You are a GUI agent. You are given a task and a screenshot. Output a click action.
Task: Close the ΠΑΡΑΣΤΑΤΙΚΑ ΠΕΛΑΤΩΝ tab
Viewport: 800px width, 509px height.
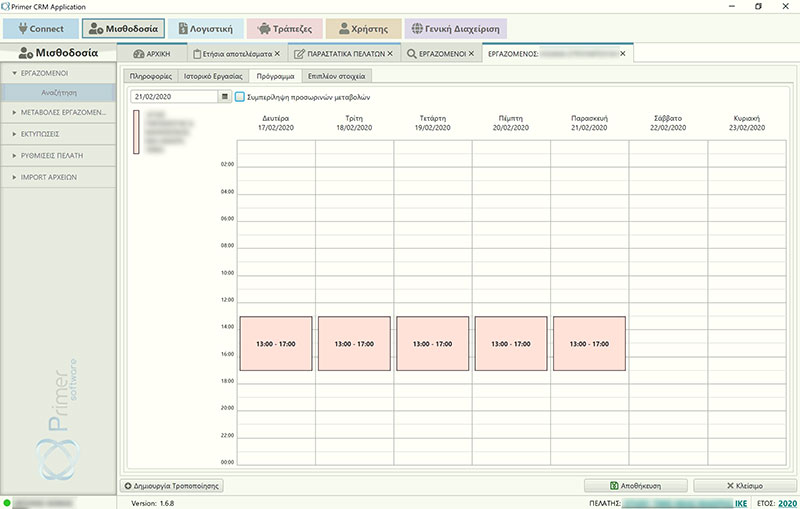click(390, 54)
